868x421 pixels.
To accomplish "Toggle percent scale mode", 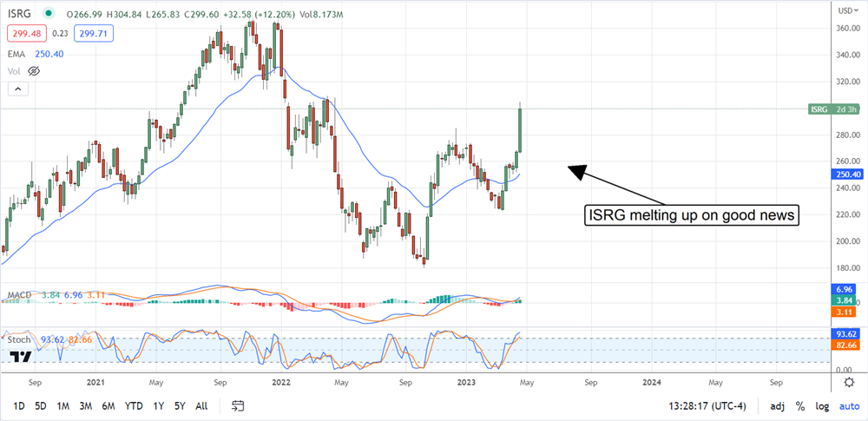I will pos(799,405).
